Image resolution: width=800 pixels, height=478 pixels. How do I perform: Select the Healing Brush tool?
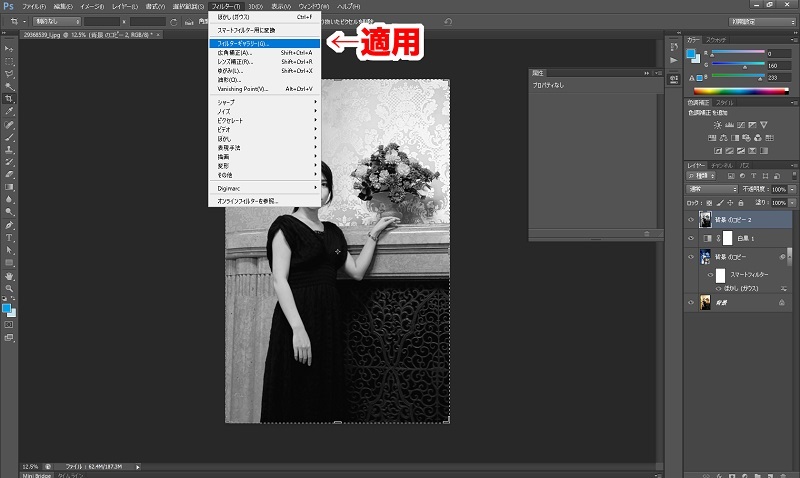(9, 124)
